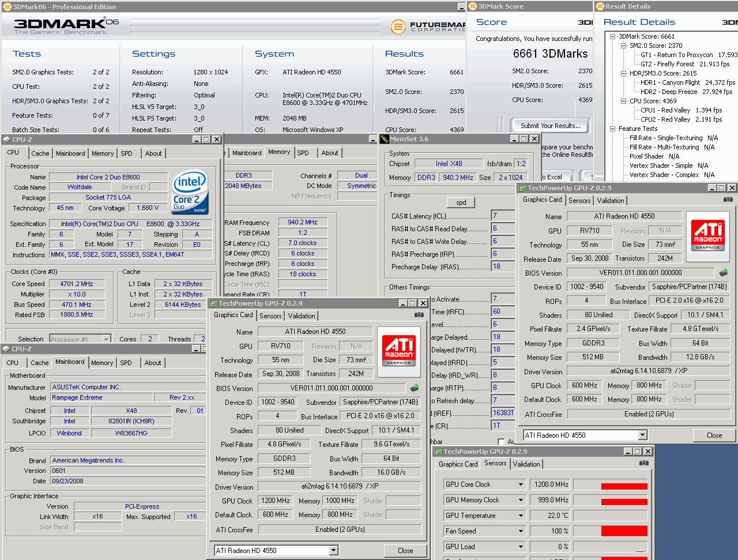Collapse the Feature Tests tree node
The height and width of the screenshot is (560, 738).
(x=613, y=129)
